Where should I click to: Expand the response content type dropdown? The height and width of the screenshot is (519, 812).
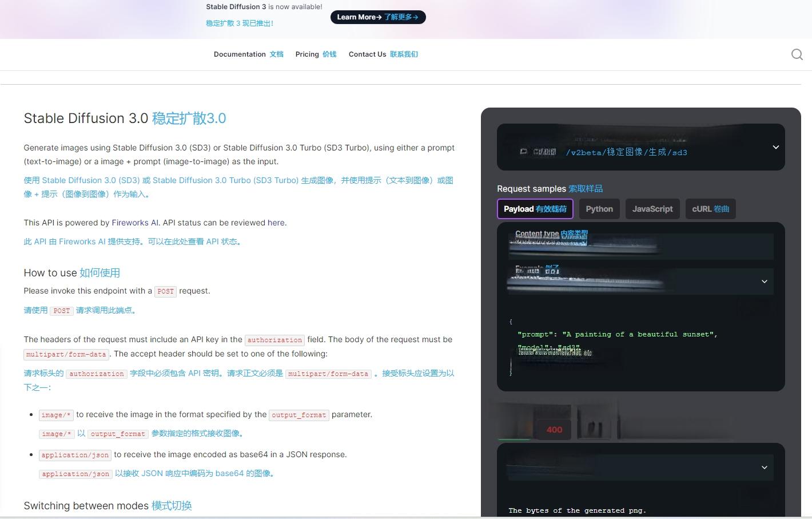640,468
